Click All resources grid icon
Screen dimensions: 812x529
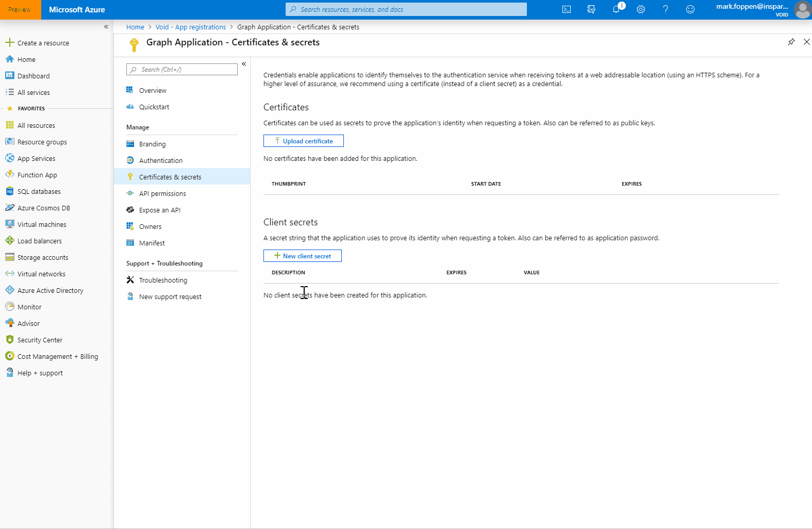pos(9,125)
